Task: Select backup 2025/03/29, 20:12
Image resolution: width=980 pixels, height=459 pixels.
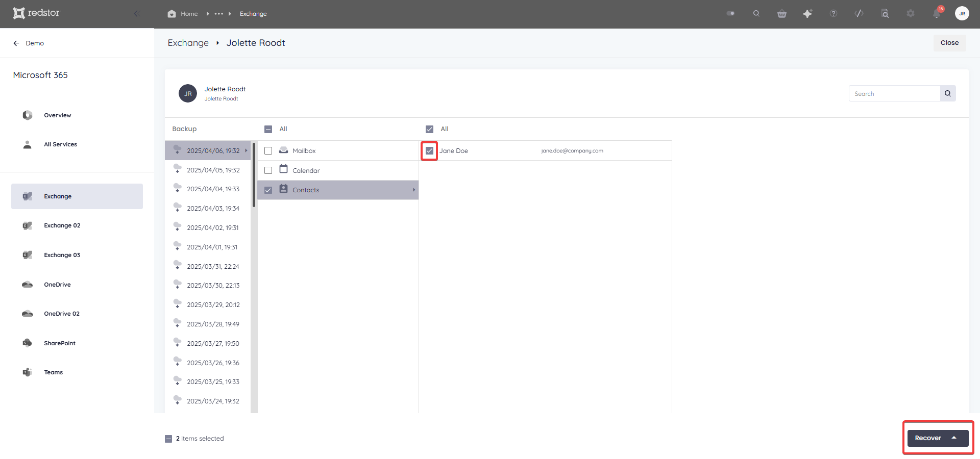Action: pyautogui.click(x=208, y=305)
